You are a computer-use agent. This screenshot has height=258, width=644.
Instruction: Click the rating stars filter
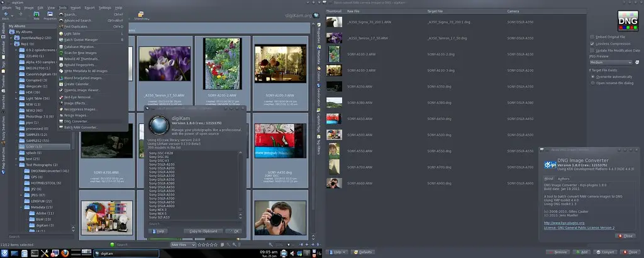coord(208,245)
